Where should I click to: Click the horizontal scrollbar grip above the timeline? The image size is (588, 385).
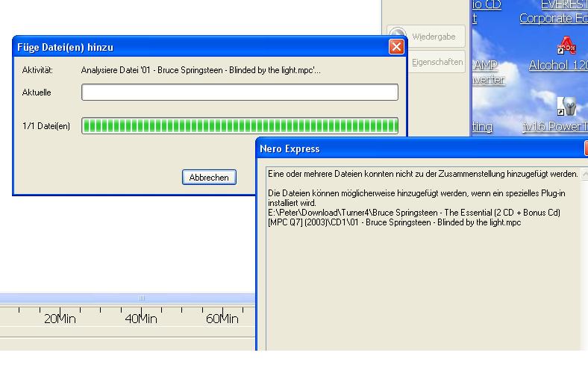pyautogui.click(x=142, y=298)
